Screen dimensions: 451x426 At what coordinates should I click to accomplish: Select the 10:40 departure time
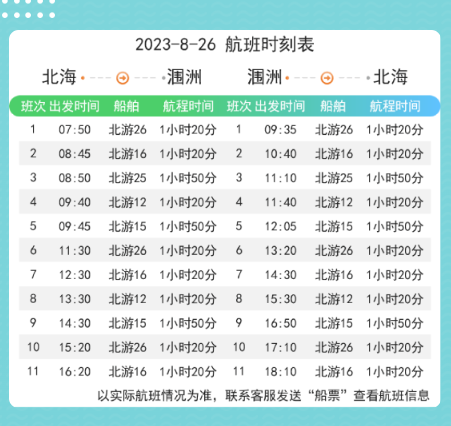280,154
